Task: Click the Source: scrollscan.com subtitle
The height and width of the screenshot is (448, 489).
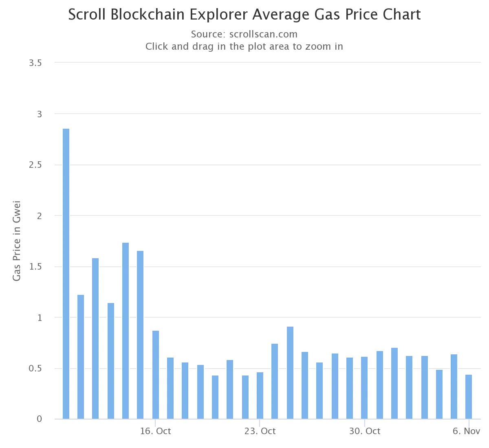Action: point(244,34)
